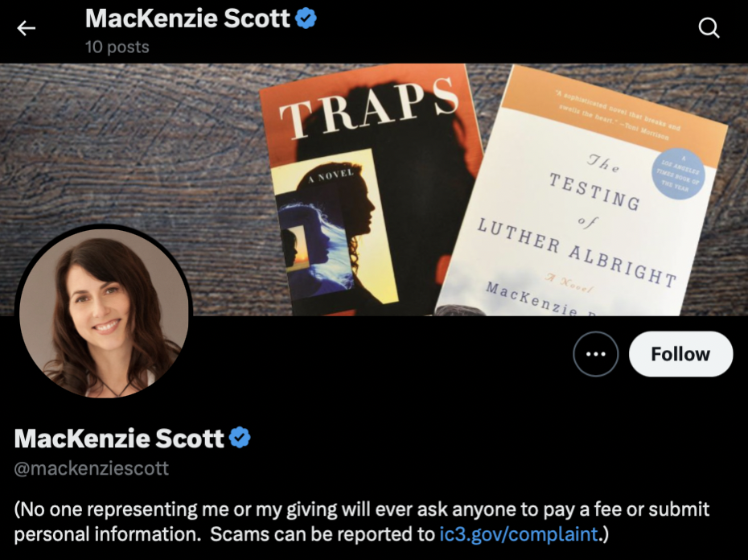This screenshot has width=748, height=560.
Task: Select the large MacKenzie Scott profile name
Action: pyautogui.click(x=119, y=438)
